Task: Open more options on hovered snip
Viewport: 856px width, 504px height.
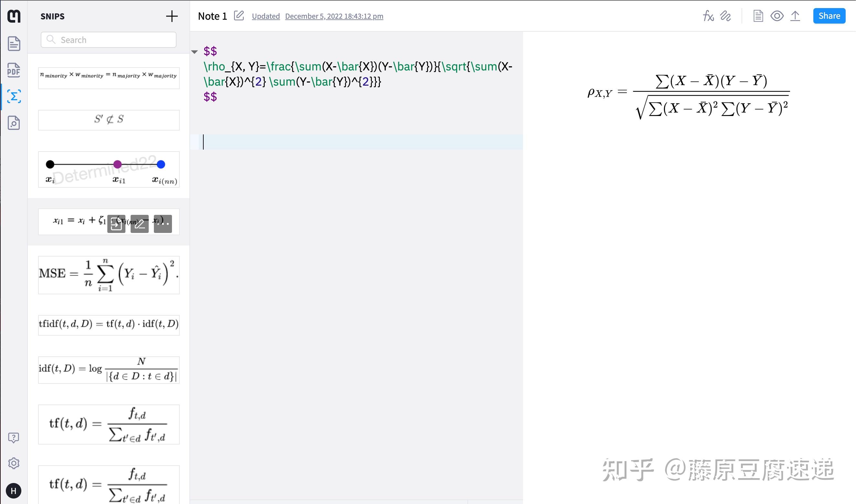Action: [x=163, y=224]
